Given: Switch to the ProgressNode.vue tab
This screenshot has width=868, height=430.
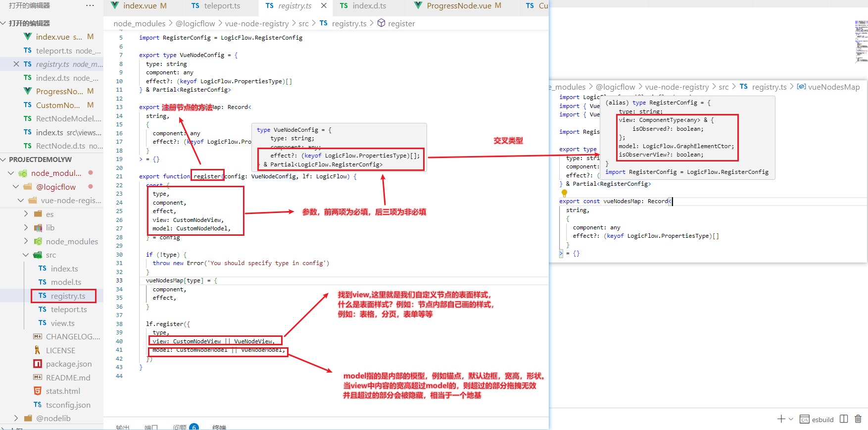Looking at the screenshot, I should pyautogui.click(x=458, y=5).
